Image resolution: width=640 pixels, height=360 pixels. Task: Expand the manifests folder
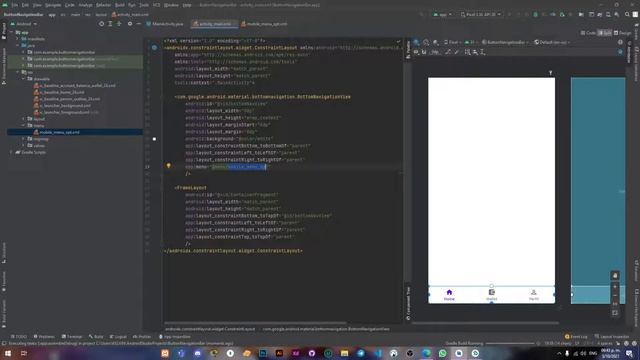18,39
